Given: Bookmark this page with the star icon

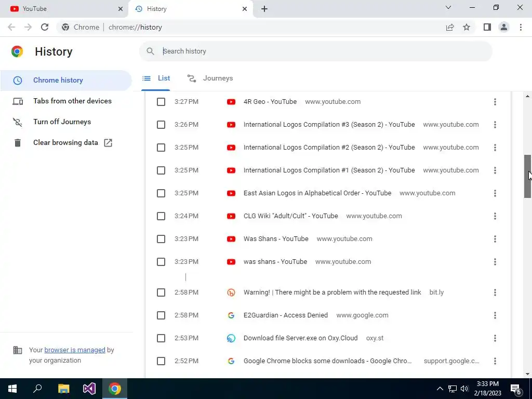Looking at the screenshot, I should 467,27.
